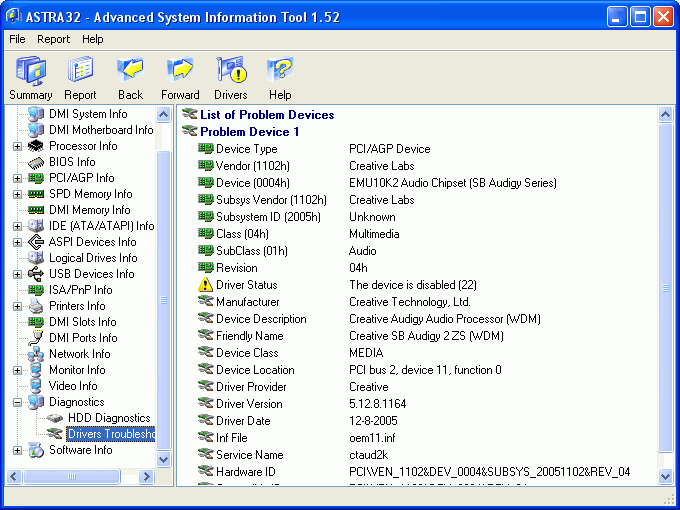This screenshot has width=680, height=510.
Task: Click the BIOS Info chip icon
Action: coord(36,162)
